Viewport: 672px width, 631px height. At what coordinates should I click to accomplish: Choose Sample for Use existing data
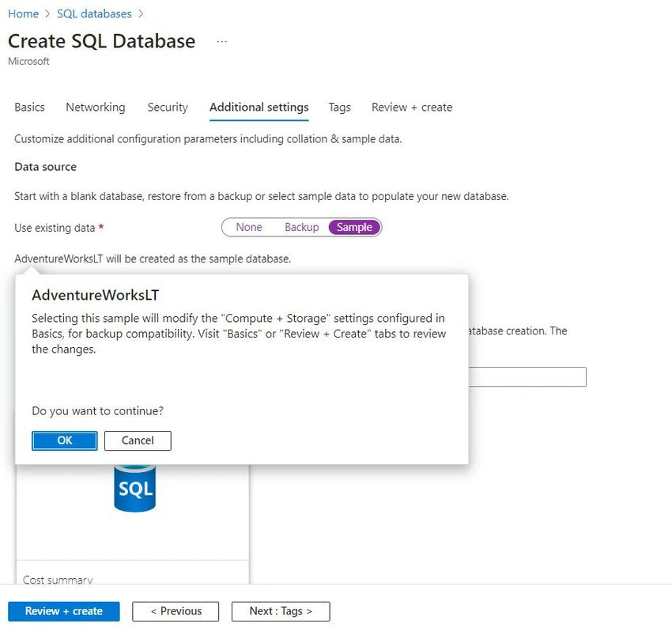click(x=354, y=227)
